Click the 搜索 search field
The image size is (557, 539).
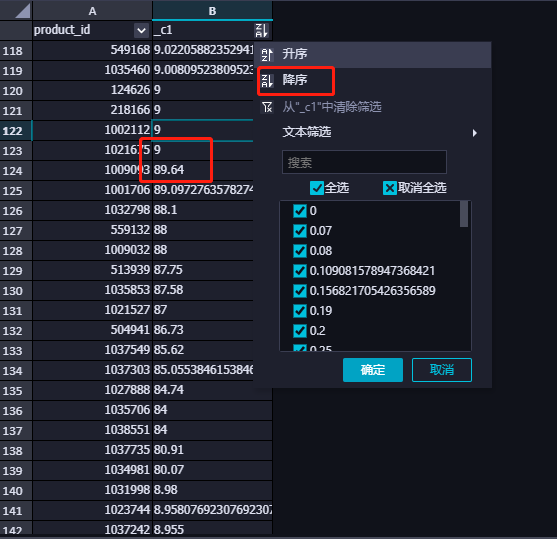point(364,162)
